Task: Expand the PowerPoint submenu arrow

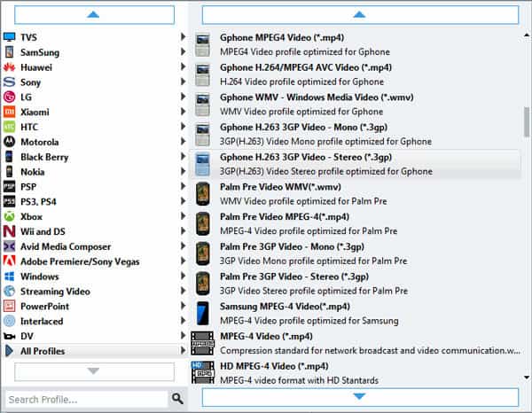Action: pos(183,306)
